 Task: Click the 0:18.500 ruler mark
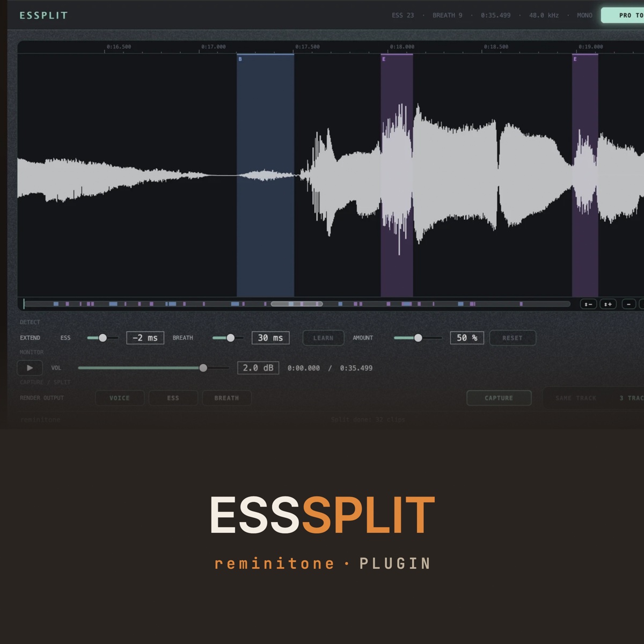pos(496,47)
